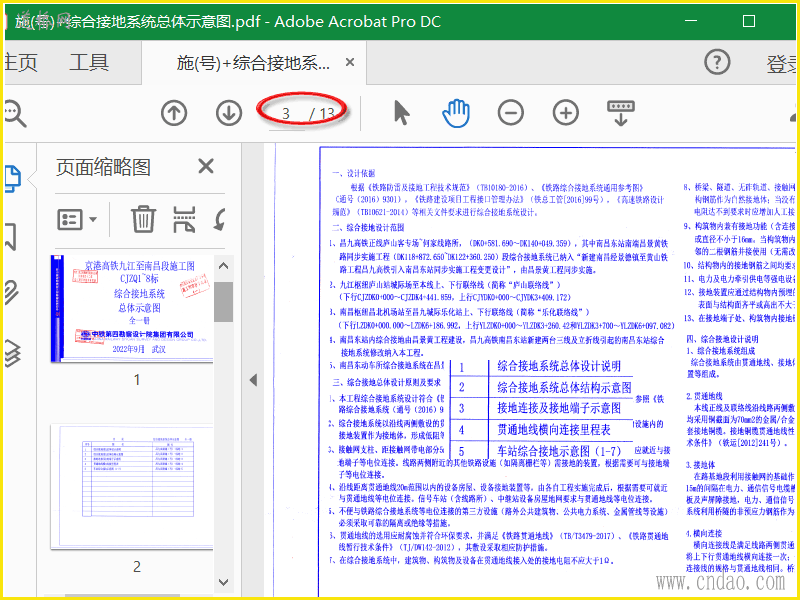Image resolution: width=800 pixels, height=600 pixels.
Task: Click the page icon next to the trash can
Action: [184, 219]
